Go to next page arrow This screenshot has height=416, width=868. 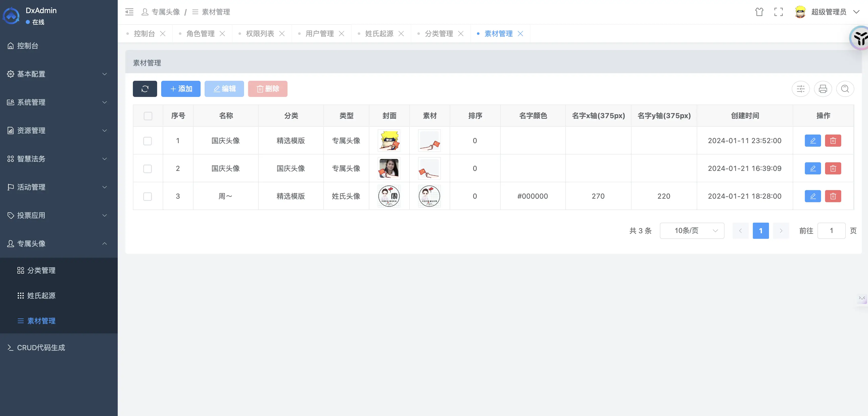(x=781, y=231)
